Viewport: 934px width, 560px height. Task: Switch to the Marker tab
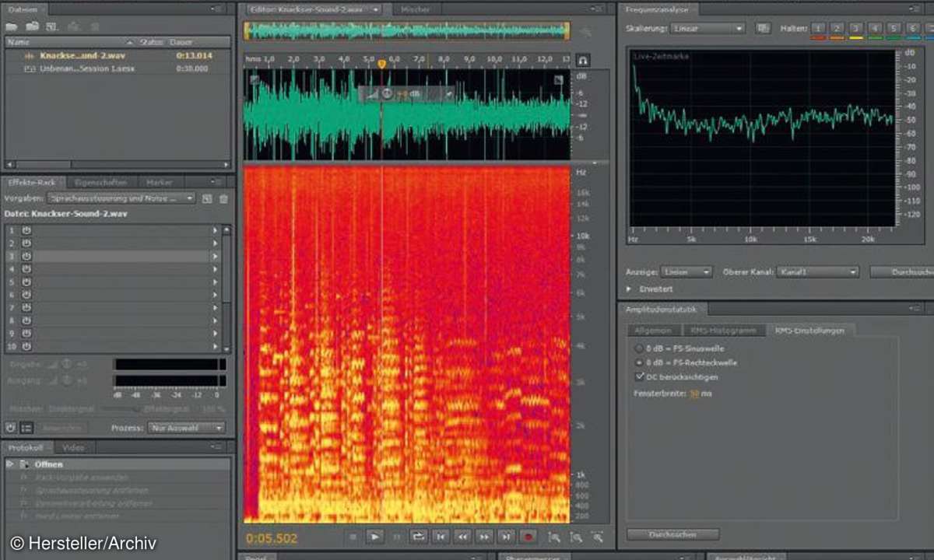click(160, 182)
